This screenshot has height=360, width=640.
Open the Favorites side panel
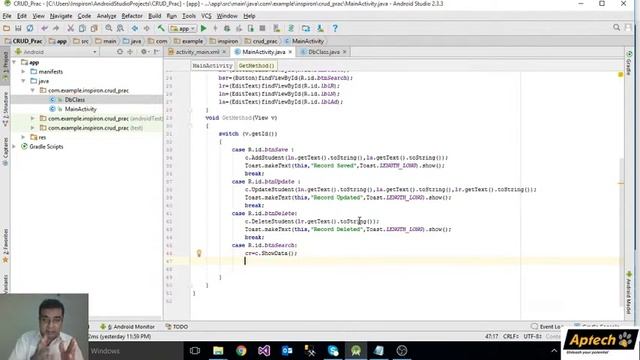point(5,246)
